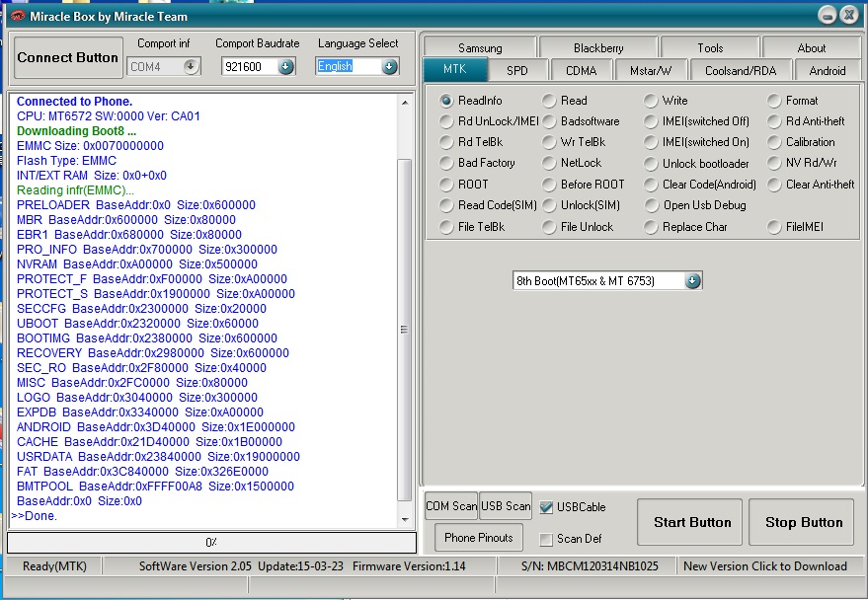The height and width of the screenshot is (600, 868).
Task: Select the MTK tab
Action: (455, 69)
